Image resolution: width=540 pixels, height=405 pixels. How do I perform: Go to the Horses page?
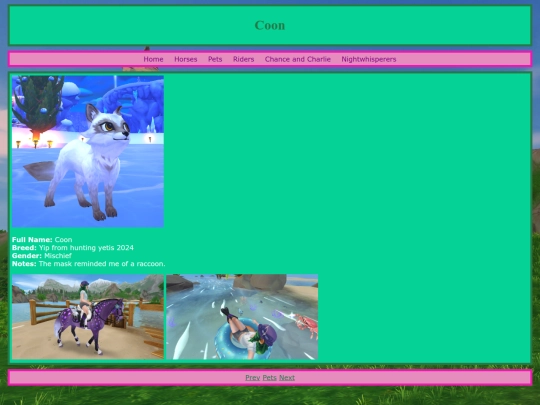point(186,59)
